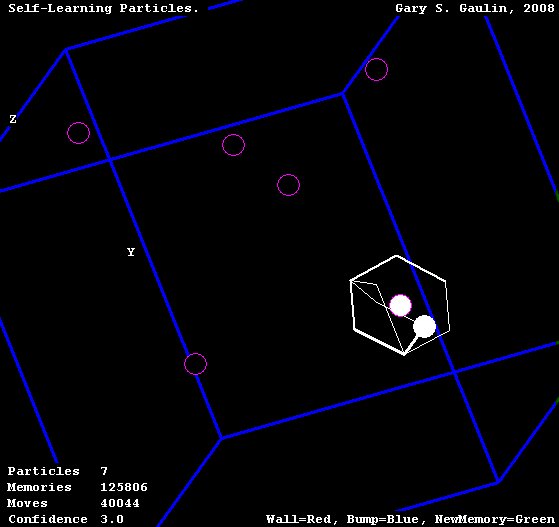The image size is (559, 527).
Task: Click the particles count value 7
Action: coord(104,471)
